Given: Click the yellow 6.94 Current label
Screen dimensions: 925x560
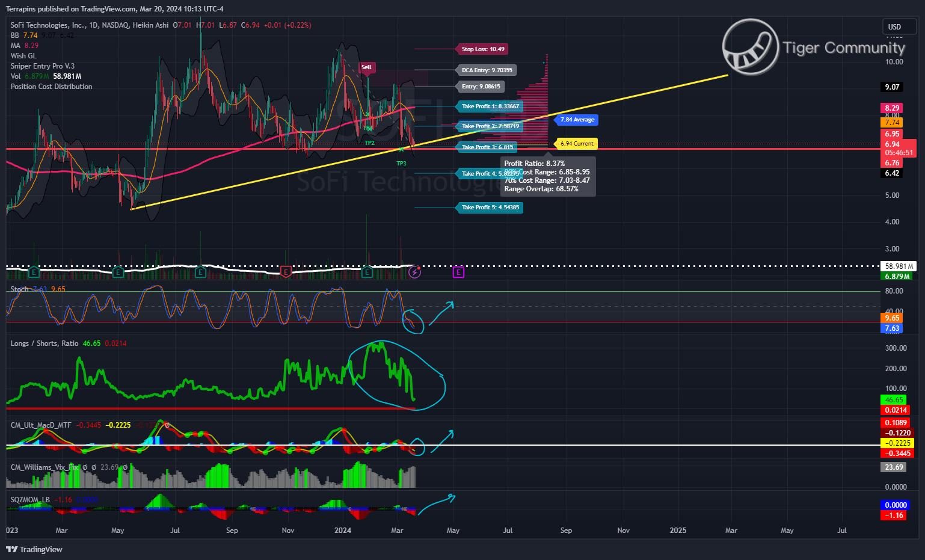Looking at the screenshot, I should (x=576, y=144).
